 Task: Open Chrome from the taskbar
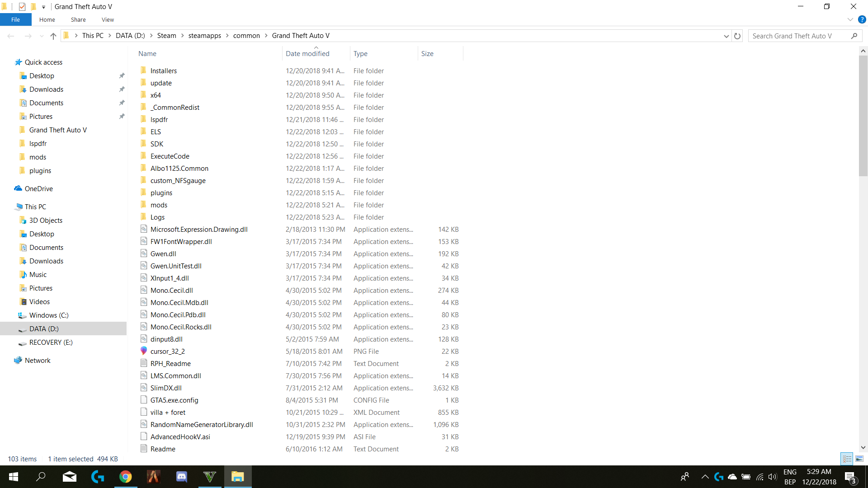pyautogui.click(x=126, y=477)
